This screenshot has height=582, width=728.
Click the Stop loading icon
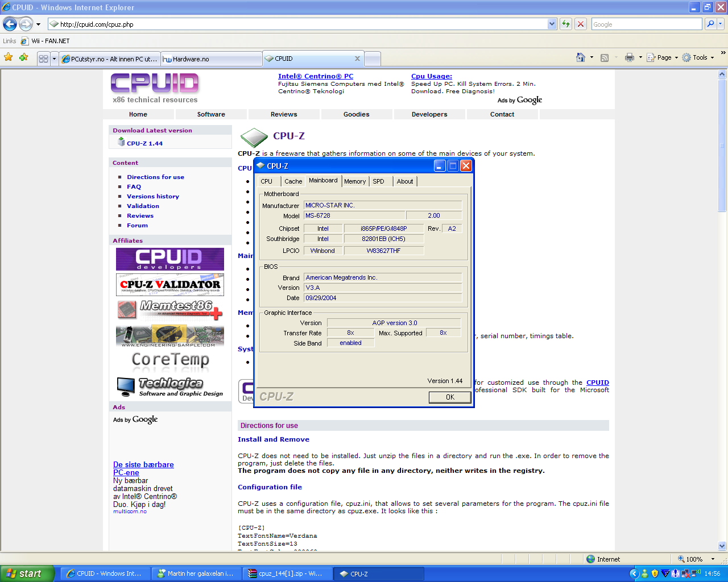pos(580,24)
